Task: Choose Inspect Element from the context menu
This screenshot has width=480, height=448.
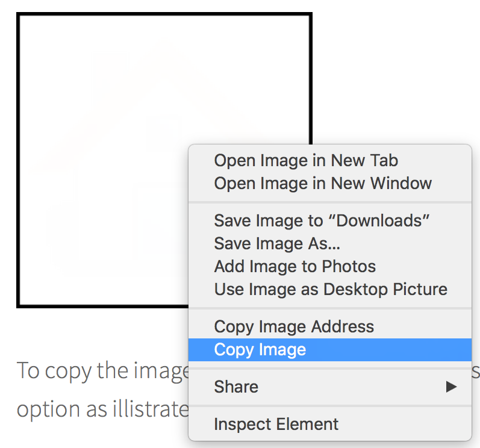Action: (276, 424)
